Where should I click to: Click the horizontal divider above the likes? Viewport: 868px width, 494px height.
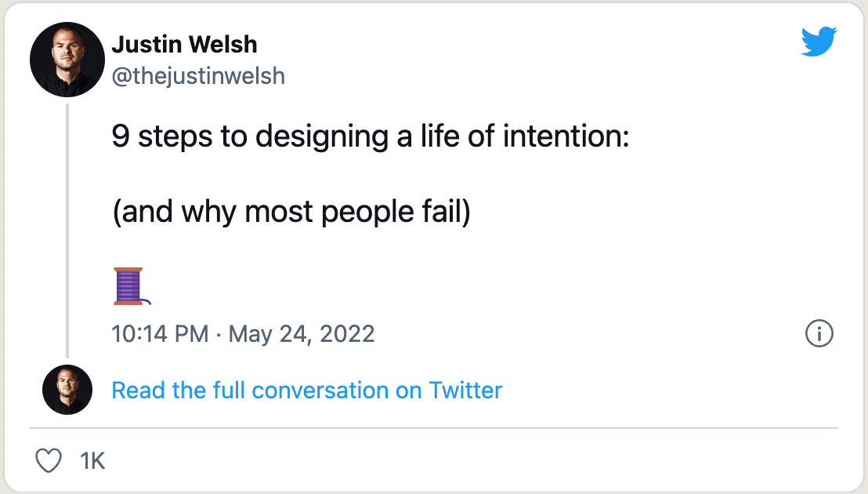(x=434, y=428)
